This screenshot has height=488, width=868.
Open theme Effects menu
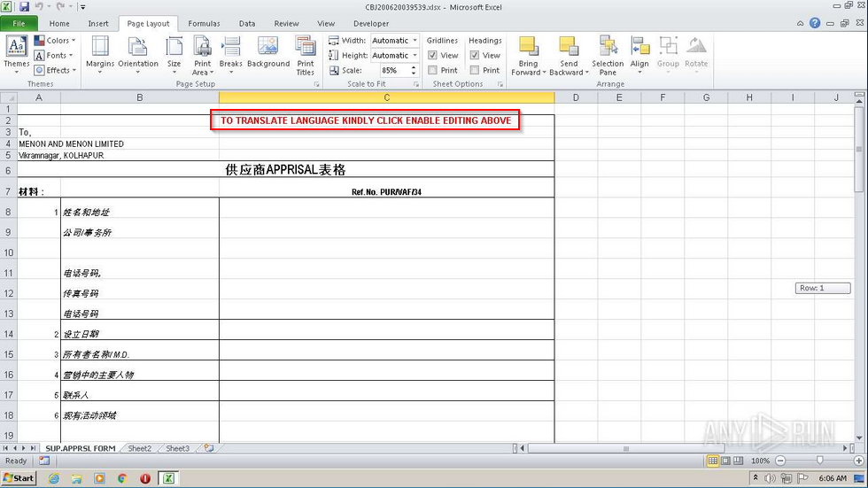54,70
